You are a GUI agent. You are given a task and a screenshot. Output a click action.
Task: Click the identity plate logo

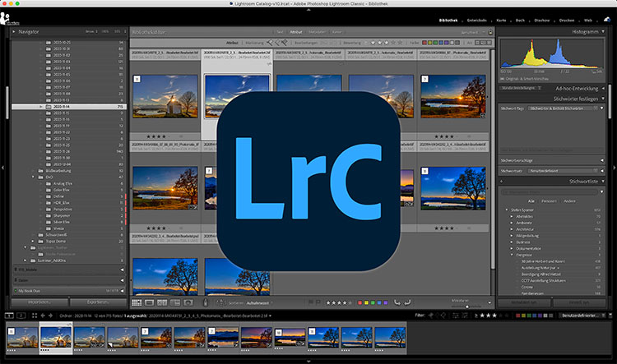[x=9, y=19]
